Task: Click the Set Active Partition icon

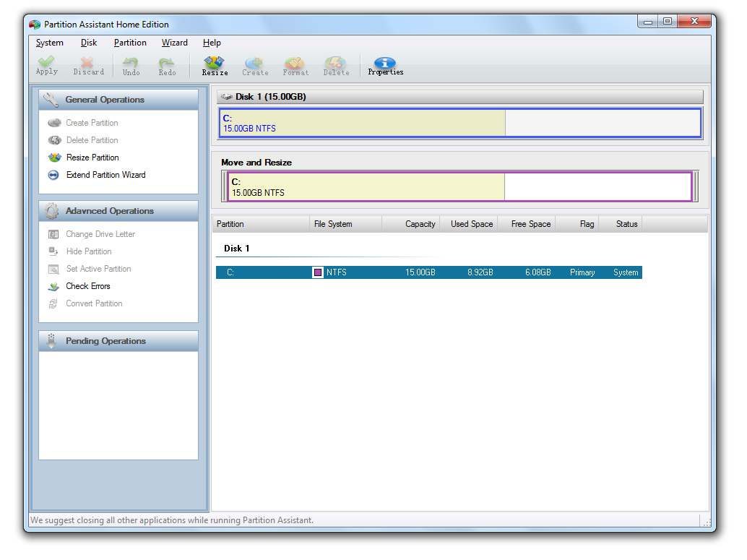Action: coord(53,269)
